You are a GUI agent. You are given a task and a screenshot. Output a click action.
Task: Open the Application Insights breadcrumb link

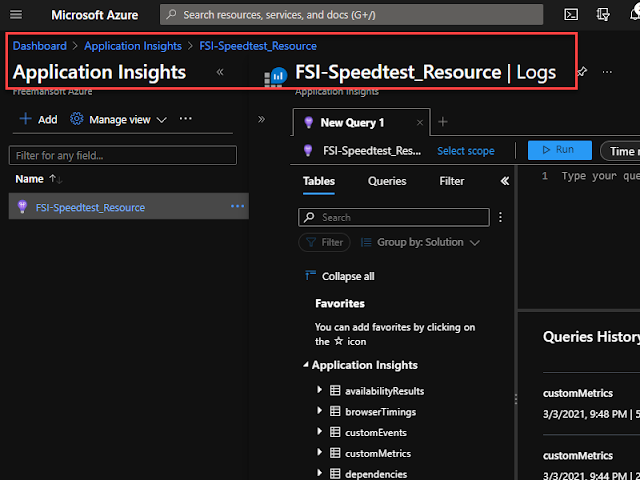coord(133,46)
